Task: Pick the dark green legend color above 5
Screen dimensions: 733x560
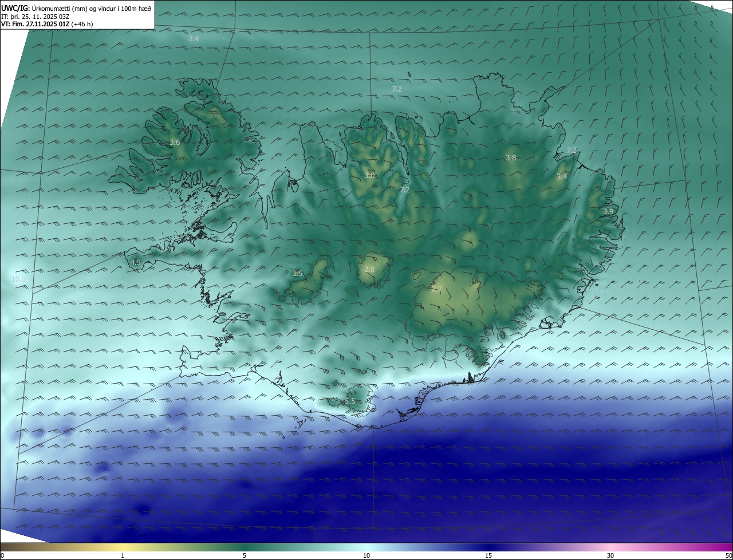Action: coord(245,547)
